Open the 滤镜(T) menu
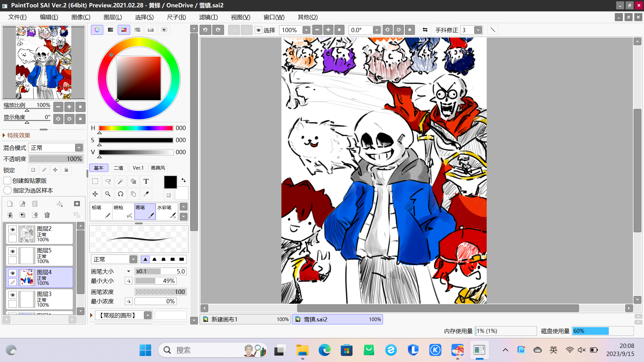The image size is (644, 362). (x=208, y=17)
